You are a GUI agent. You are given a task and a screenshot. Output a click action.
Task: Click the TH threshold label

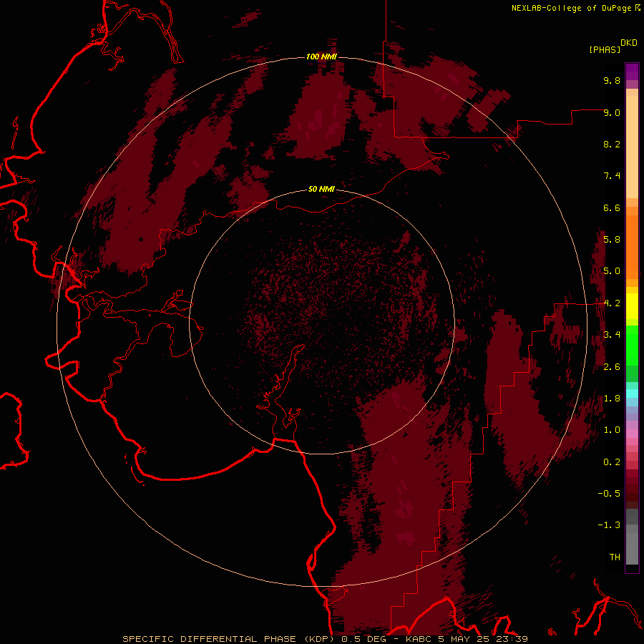tap(615, 557)
